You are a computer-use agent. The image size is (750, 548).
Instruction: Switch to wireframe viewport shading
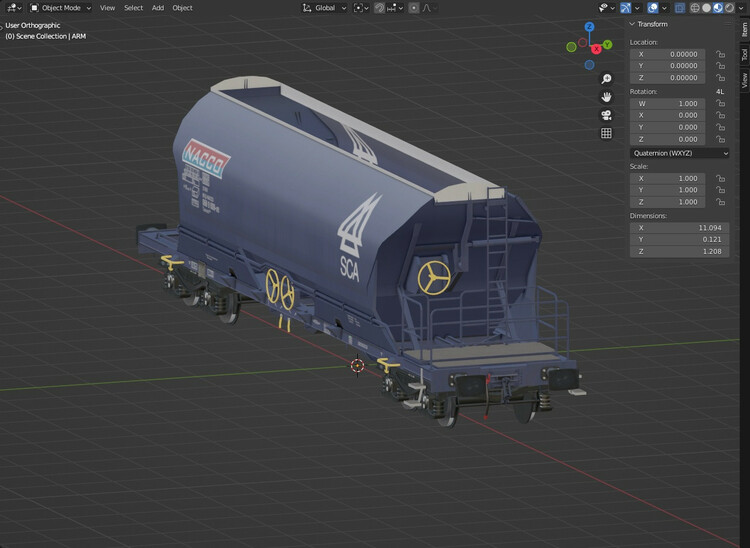[x=695, y=8]
